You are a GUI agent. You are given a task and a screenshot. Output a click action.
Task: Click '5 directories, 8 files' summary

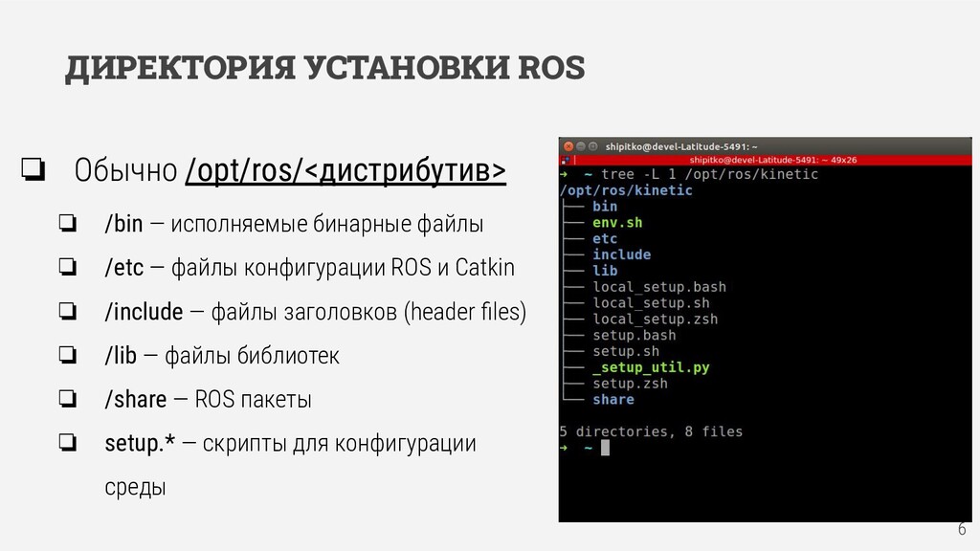[x=651, y=431]
